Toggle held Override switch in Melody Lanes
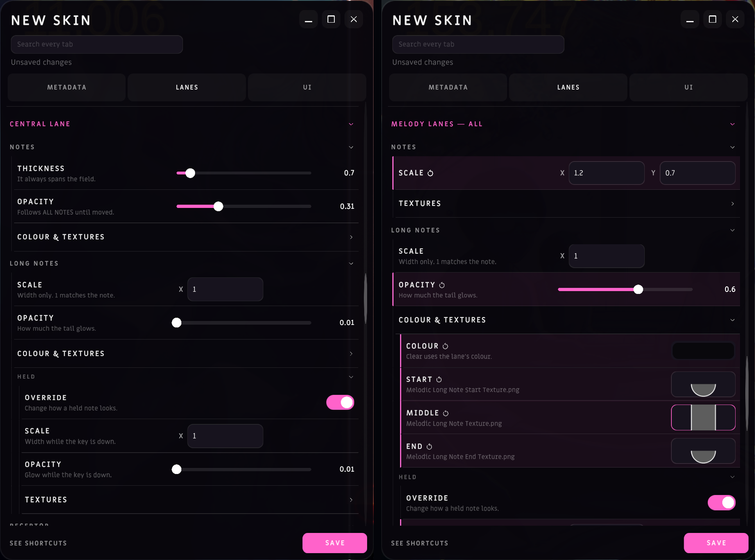This screenshot has width=755, height=560. (x=722, y=502)
